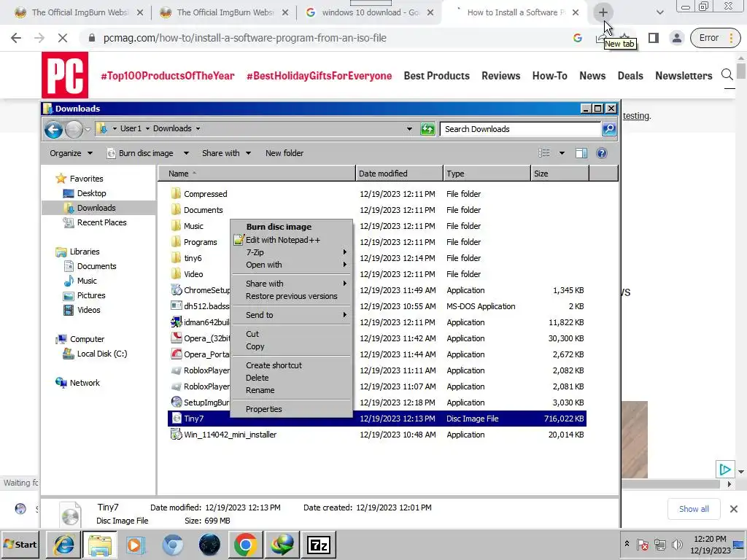Expand the Burn disc image toolbar dropdown arrow

(186, 153)
